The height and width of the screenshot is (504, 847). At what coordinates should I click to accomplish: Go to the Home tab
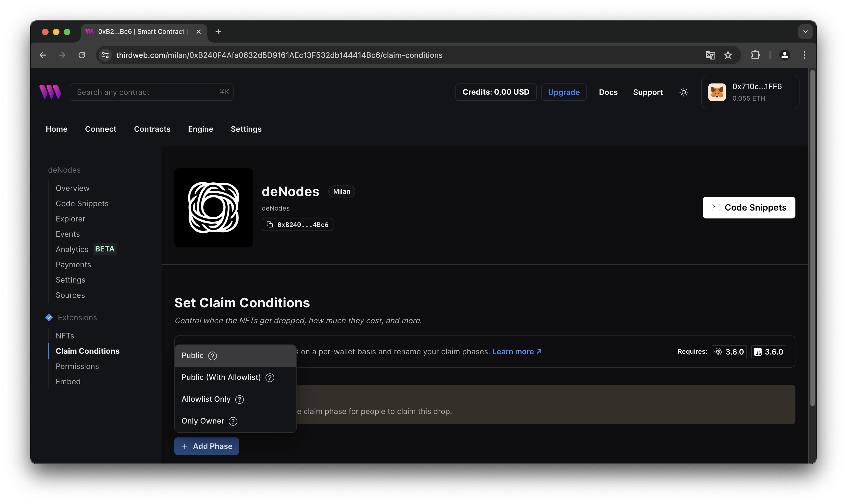click(x=57, y=129)
